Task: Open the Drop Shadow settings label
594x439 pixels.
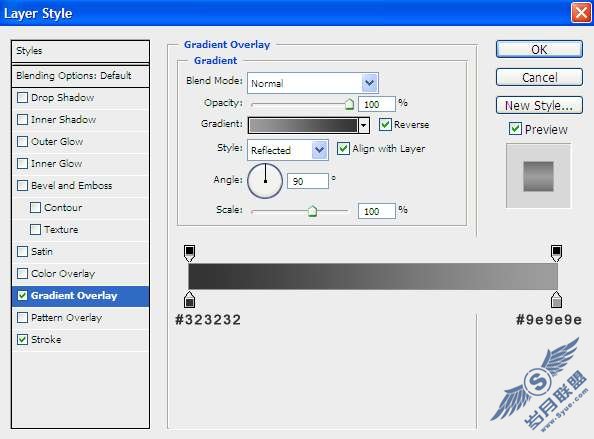Action: pos(63,98)
